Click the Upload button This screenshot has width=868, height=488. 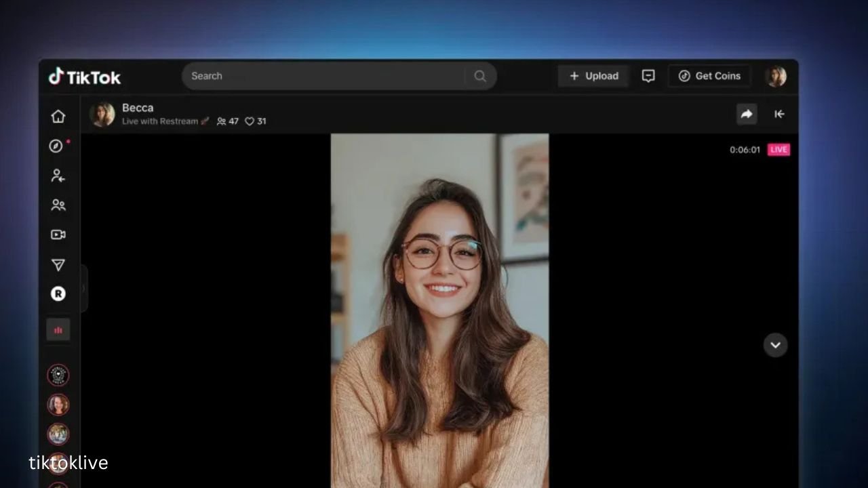pyautogui.click(x=593, y=76)
